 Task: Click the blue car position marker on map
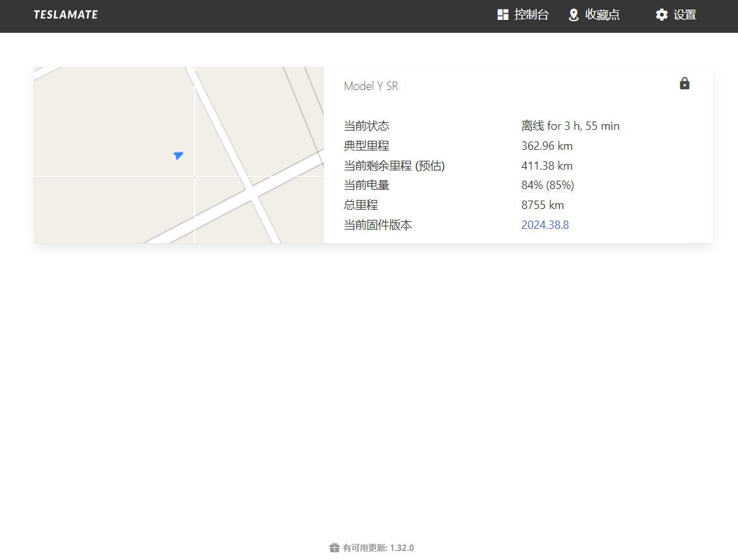pyautogui.click(x=178, y=155)
